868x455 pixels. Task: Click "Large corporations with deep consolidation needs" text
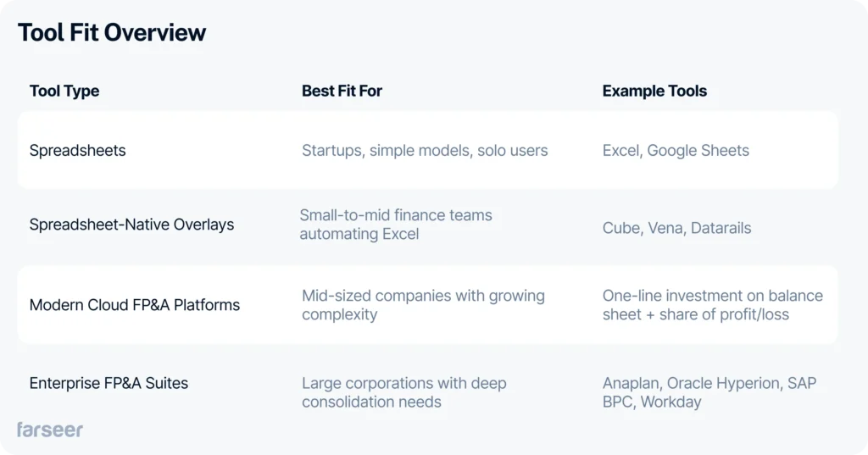point(403,392)
